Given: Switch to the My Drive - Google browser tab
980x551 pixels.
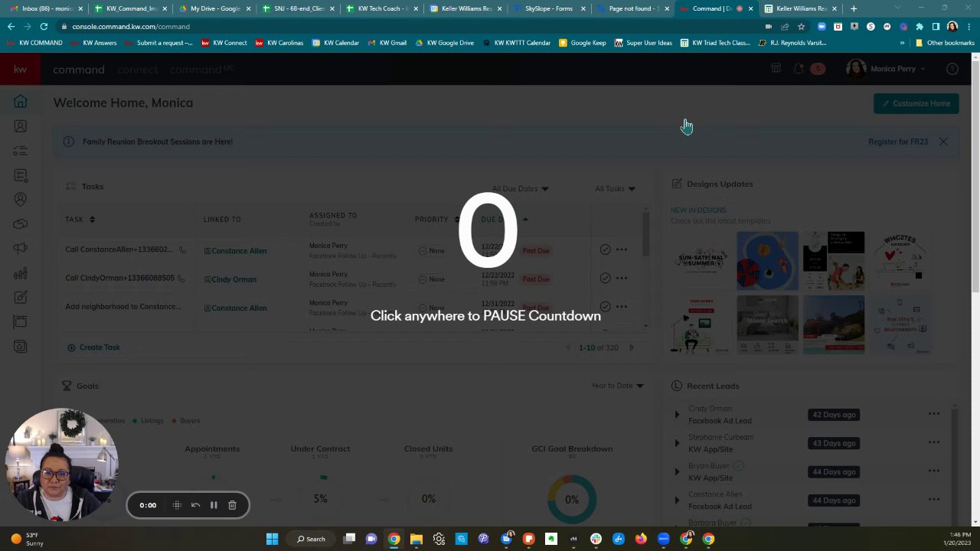Looking at the screenshot, I should point(214,8).
